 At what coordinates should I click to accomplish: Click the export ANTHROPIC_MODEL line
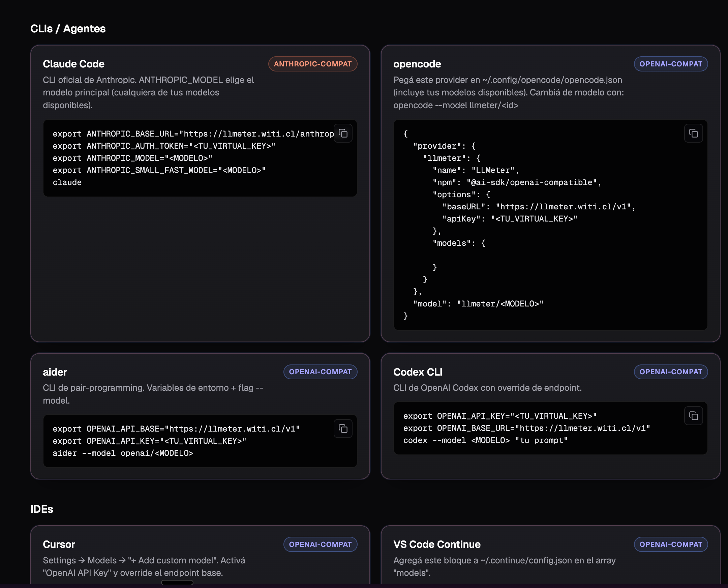[132, 158]
